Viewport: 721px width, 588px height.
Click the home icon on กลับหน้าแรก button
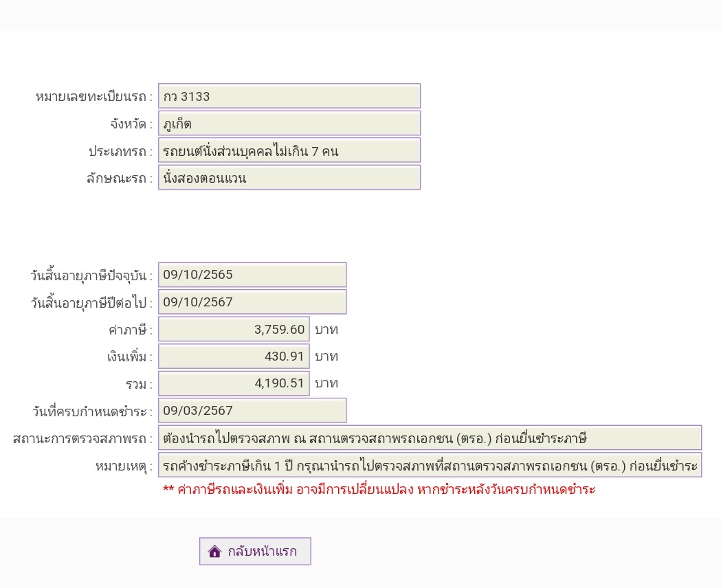[214, 551]
